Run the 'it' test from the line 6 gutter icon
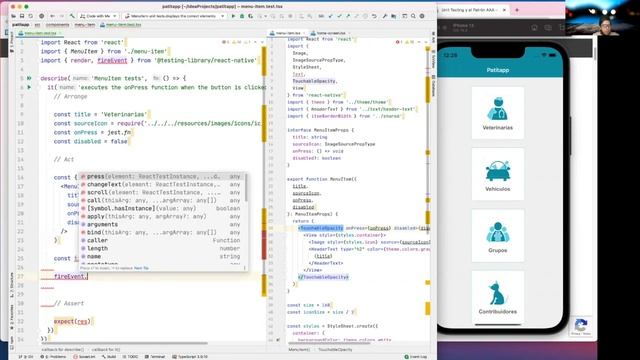Viewport: 640px width, 360px height. [x=29, y=87]
